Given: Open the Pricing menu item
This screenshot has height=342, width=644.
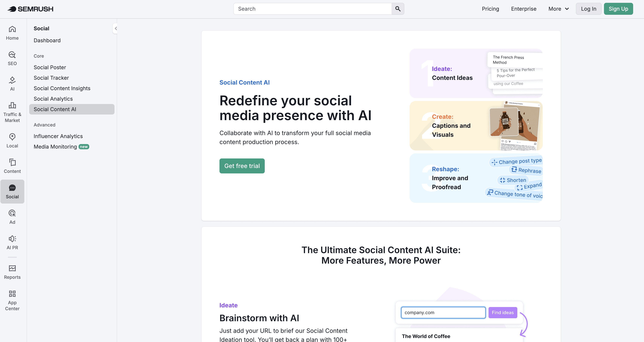Looking at the screenshot, I should (490, 9).
